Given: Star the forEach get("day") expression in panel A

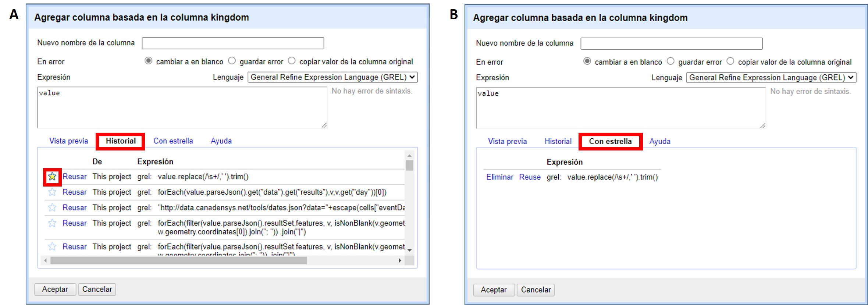Looking at the screenshot, I should coord(52,192).
